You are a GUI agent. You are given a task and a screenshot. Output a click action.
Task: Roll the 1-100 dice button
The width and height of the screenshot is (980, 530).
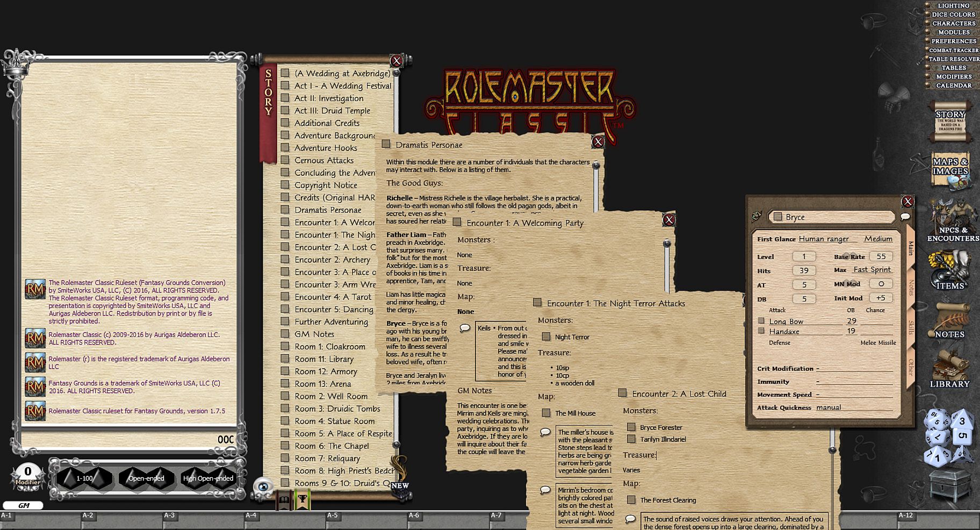pyautogui.click(x=84, y=478)
